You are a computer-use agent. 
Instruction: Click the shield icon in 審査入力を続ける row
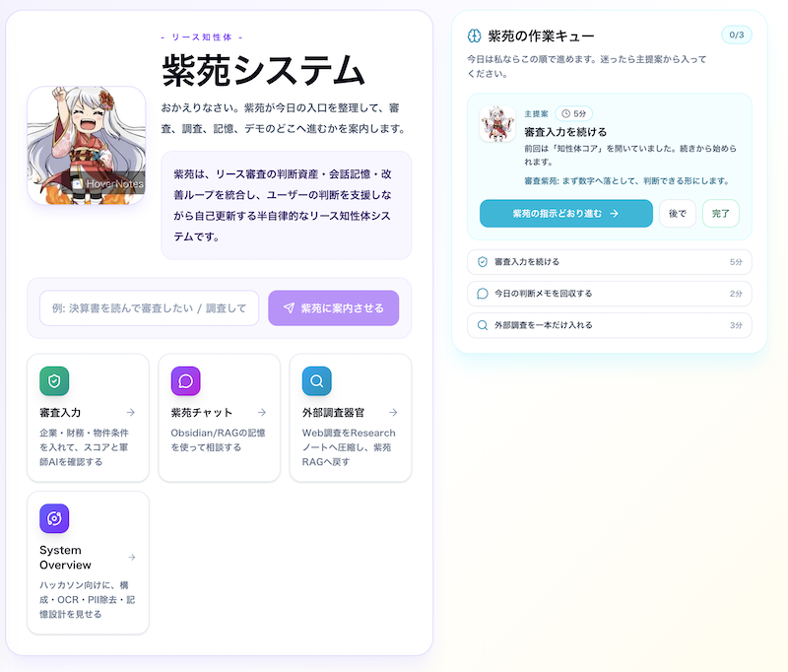point(483,262)
